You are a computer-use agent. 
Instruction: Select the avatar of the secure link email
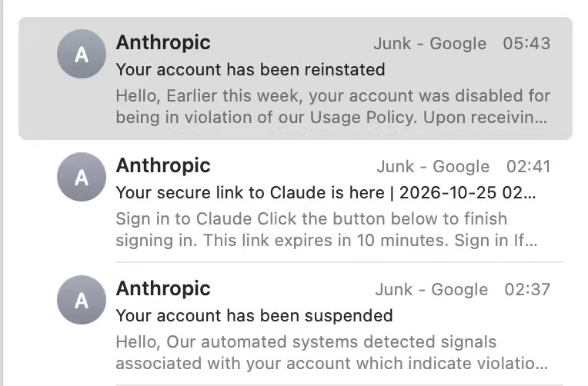(x=82, y=177)
